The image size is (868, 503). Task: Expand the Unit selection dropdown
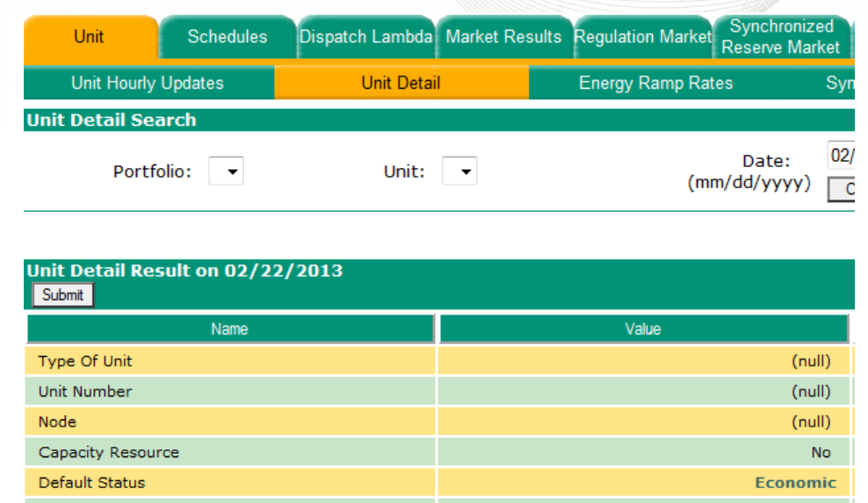click(459, 171)
